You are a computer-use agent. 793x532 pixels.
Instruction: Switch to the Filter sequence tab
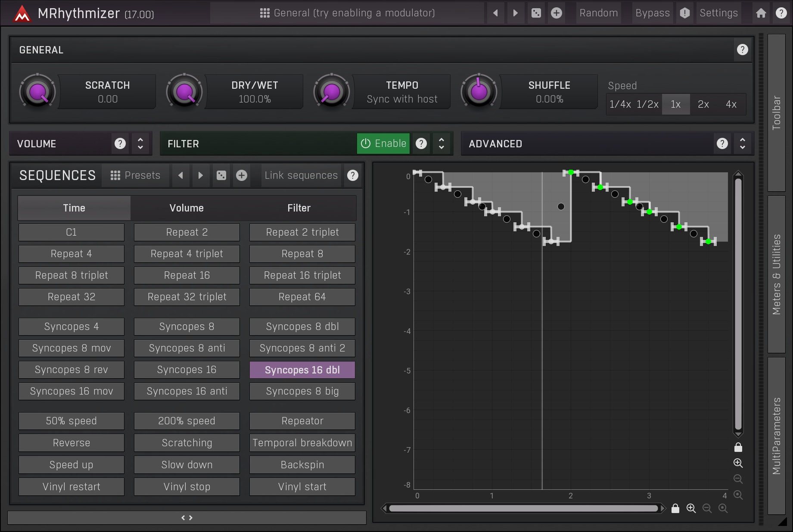[299, 208]
